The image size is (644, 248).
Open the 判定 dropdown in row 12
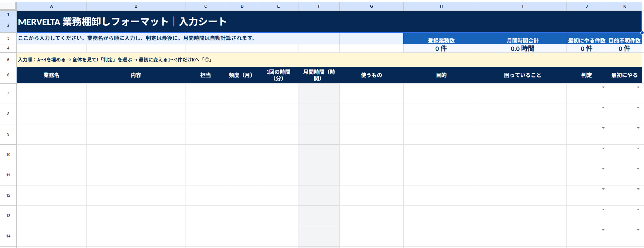(603, 189)
